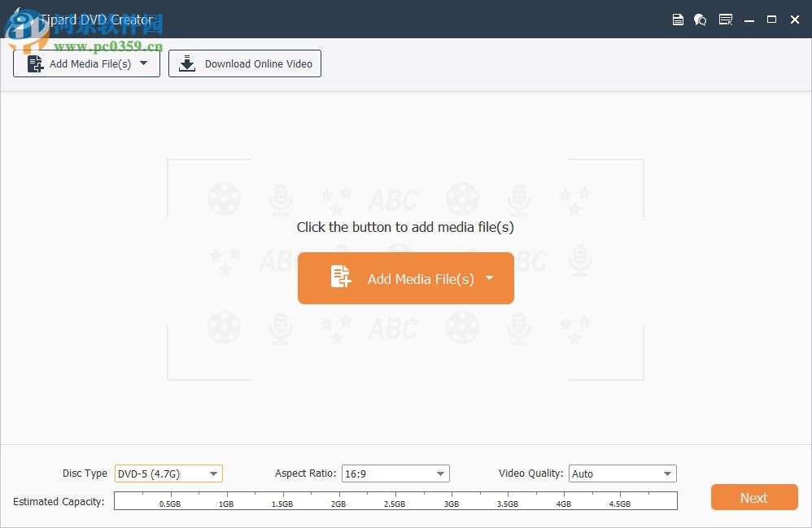The height and width of the screenshot is (528, 812).
Task: Click the Video Quality box showing Auto
Action: click(x=622, y=473)
